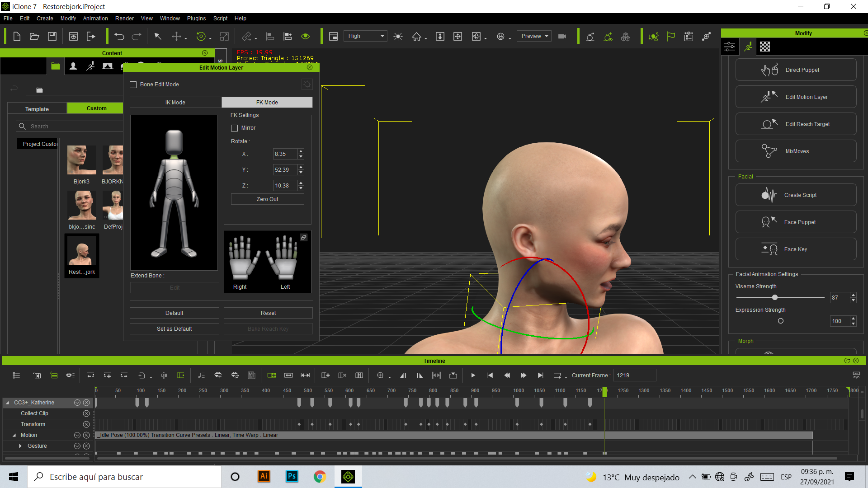Launch Adobe Illustrator from taskbar
This screenshot has width=868, height=488.
[264, 477]
